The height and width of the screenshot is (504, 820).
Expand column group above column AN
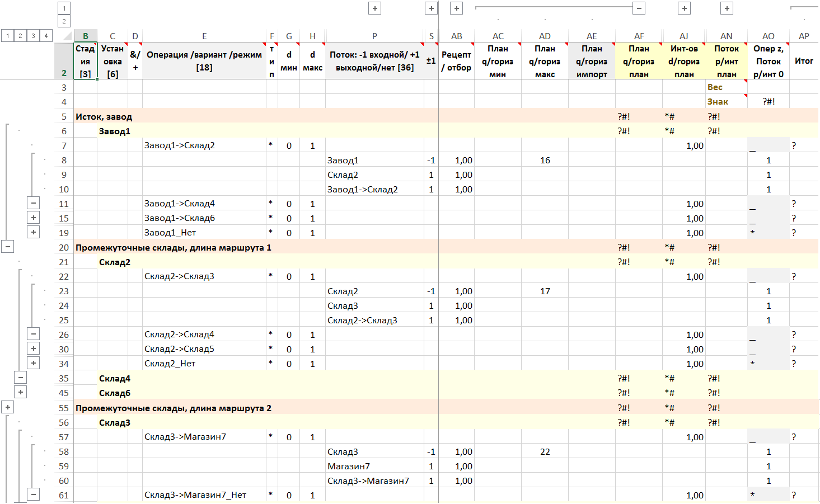coord(727,8)
